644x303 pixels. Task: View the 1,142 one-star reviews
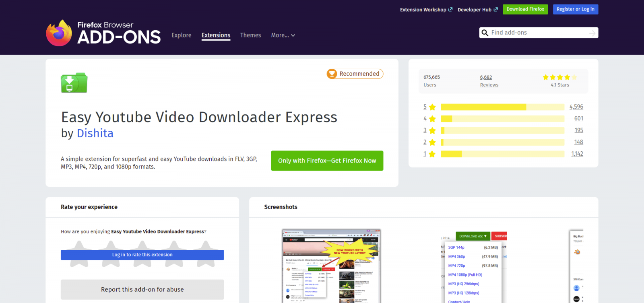point(577,154)
